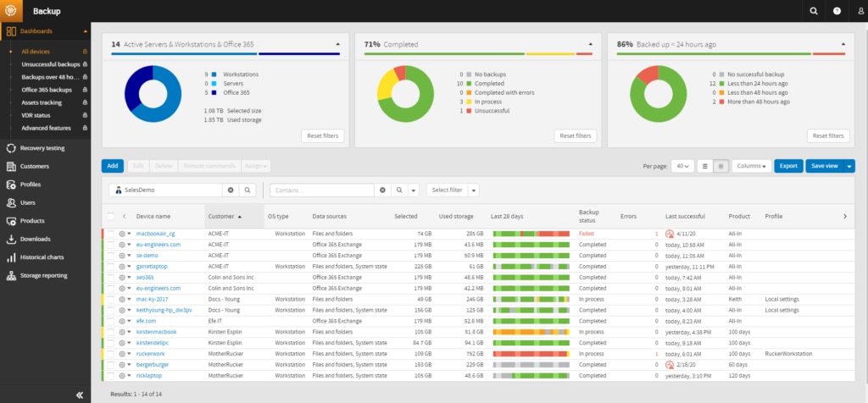Clear the SalesDemo customer field
The height and width of the screenshot is (403, 868).
tap(231, 190)
